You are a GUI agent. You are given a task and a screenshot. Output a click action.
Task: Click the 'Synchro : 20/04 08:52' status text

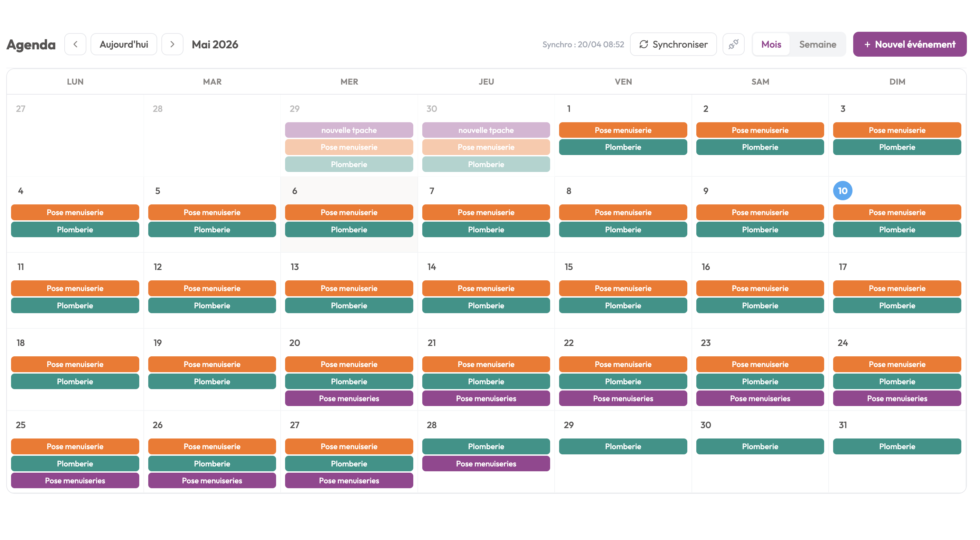click(583, 45)
